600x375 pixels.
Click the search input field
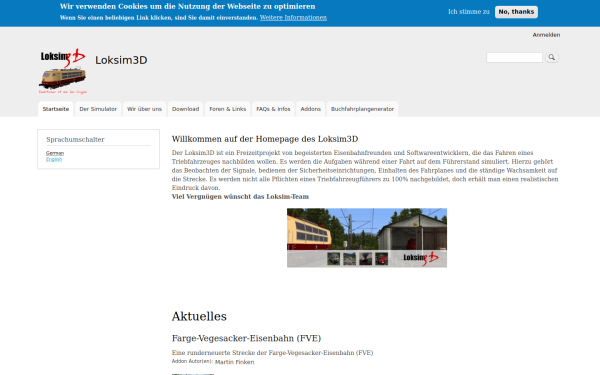514,57
